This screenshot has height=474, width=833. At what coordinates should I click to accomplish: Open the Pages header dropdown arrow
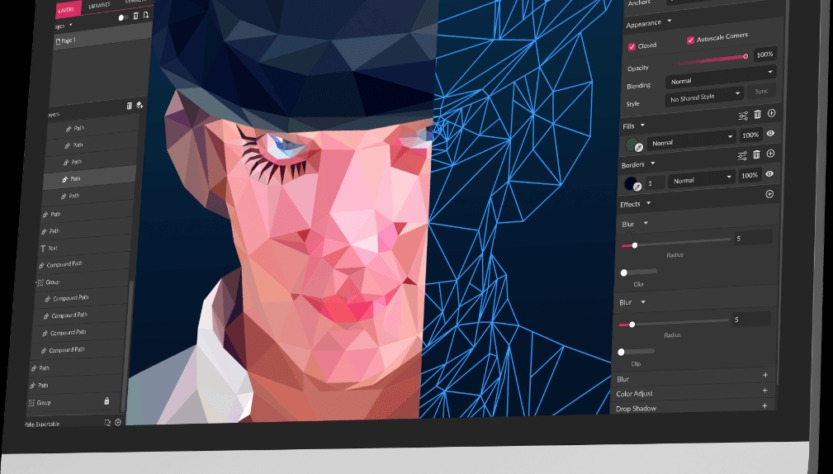coord(71,25)
